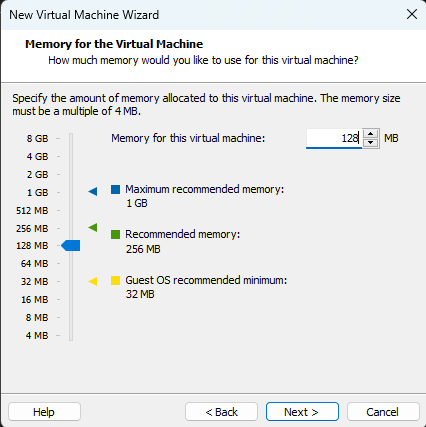Click the blue square Maximum recommended memory legend
Image resolution: width=426 pixels, height=427 pixels.
(x=115, y=189)
